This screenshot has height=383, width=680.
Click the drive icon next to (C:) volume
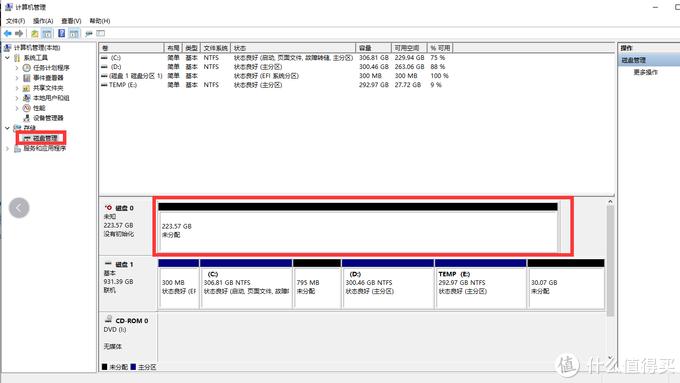pos(104,58)
